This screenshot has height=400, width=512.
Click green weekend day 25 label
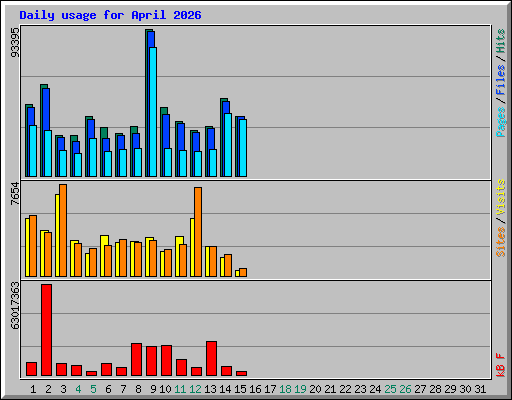(390, 389)
